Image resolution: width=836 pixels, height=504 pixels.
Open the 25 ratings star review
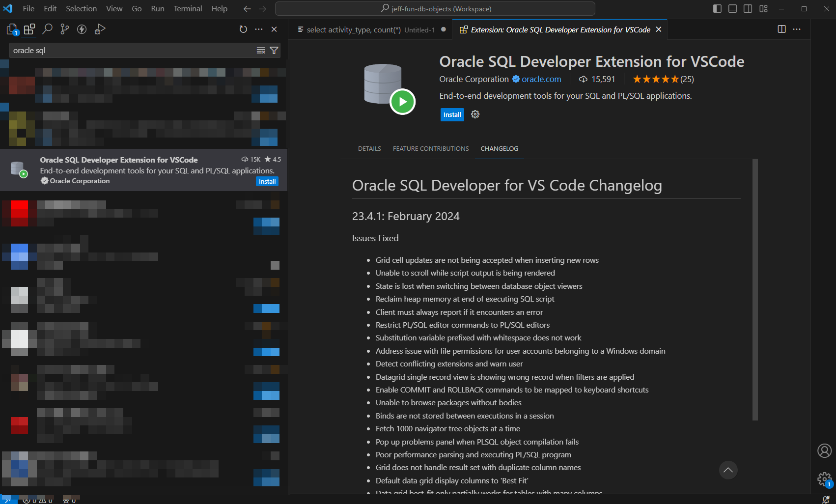pyautogui.click(x=663, y=79)
